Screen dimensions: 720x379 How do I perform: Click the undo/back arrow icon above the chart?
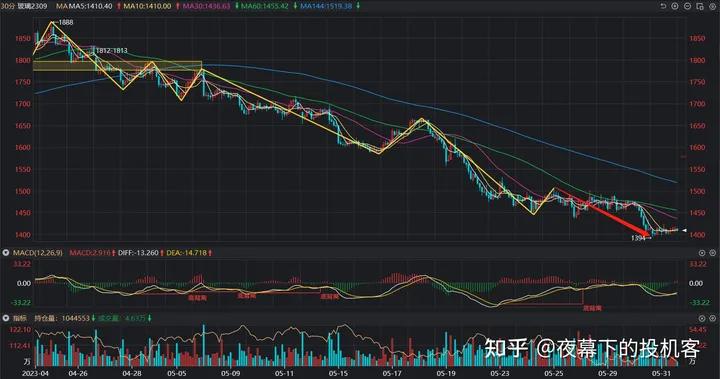coord(663,6)
